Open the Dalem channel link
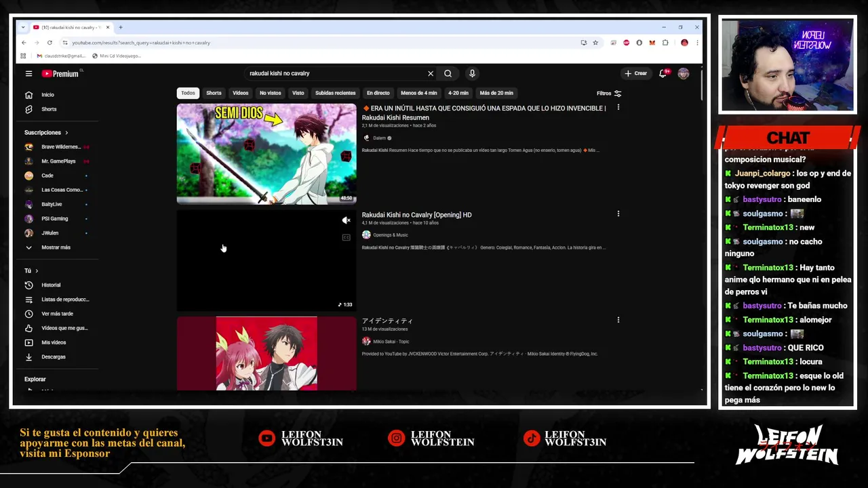 click(378, 138)
